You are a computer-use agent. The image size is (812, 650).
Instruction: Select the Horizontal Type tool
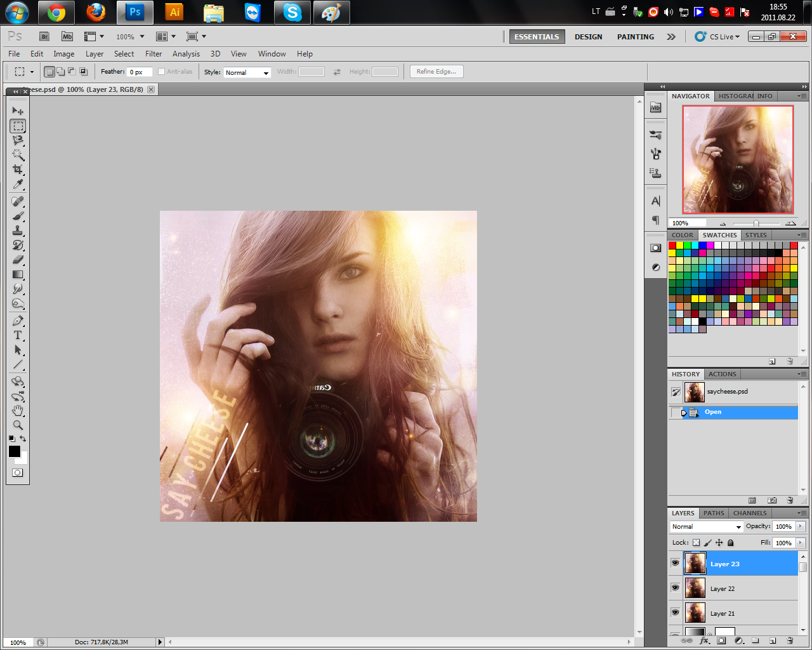(18, 335)
